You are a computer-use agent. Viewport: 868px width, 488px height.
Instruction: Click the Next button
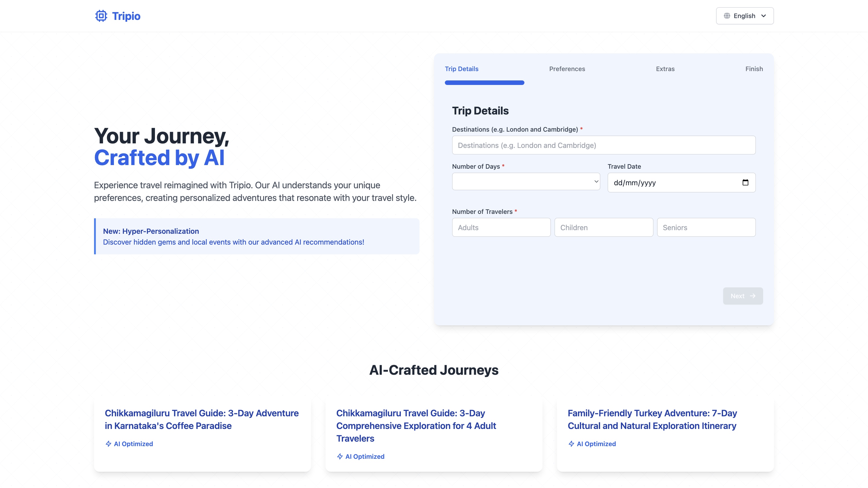(743, 296)
